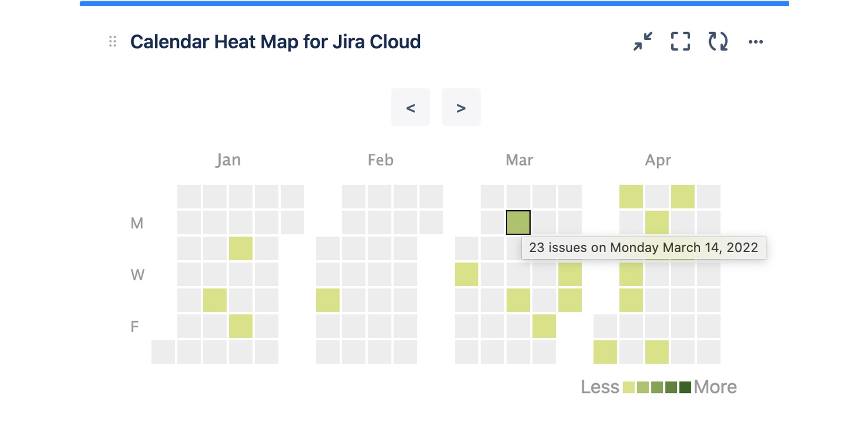Image resolution: width=868 pixels, height=425 pixels.
Task: Click the drag handle beside the title
Action: point(113,42)
